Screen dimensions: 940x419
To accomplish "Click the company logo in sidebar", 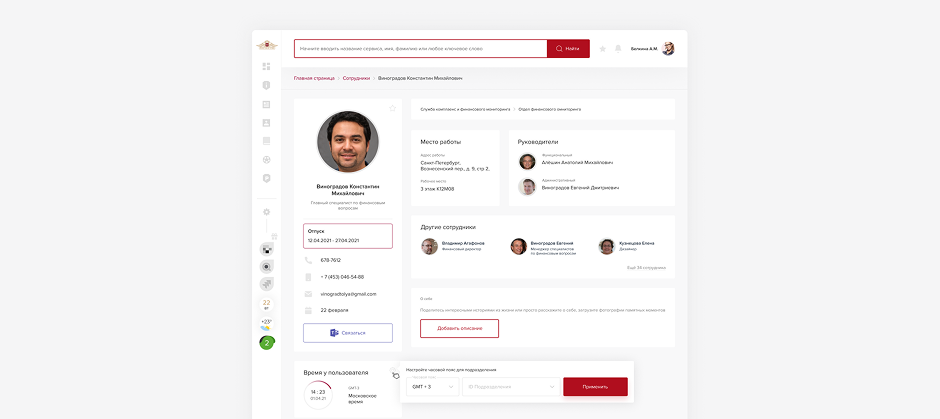I will click(266, 45).
